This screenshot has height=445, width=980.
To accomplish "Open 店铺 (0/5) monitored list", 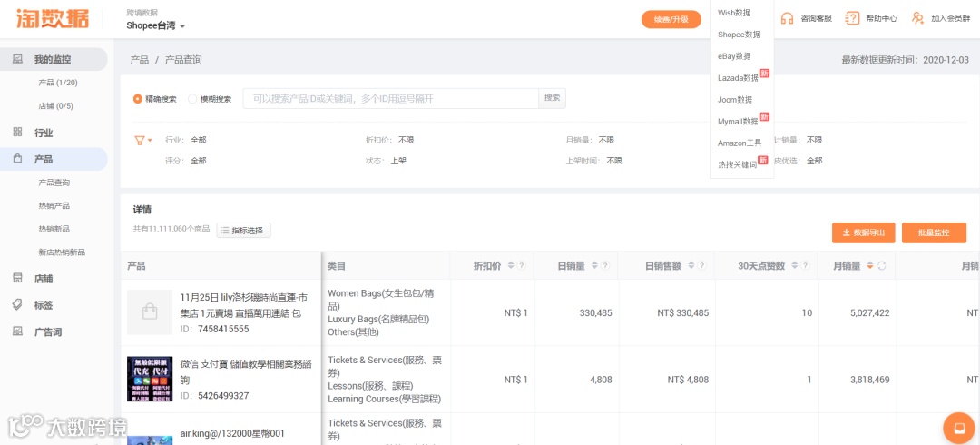I will (x=55, y=105).
